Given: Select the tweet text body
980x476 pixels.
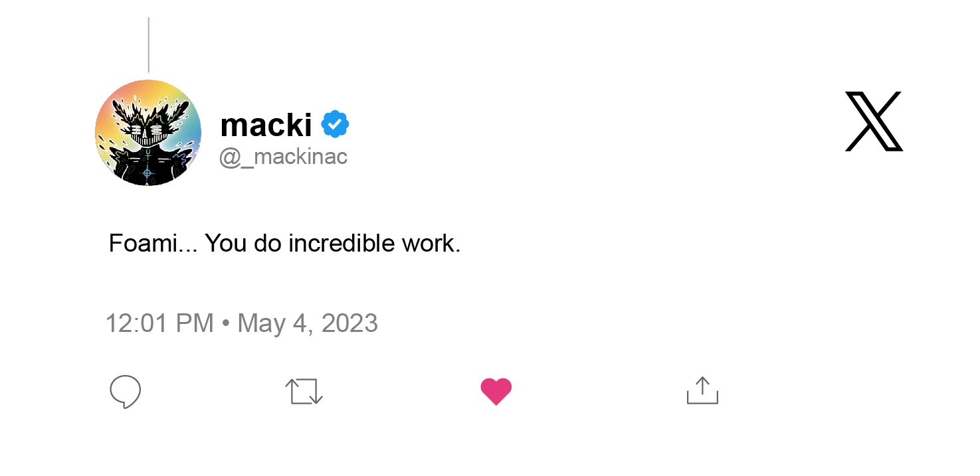Looking at the screenshot, I should tap(284, 243).
